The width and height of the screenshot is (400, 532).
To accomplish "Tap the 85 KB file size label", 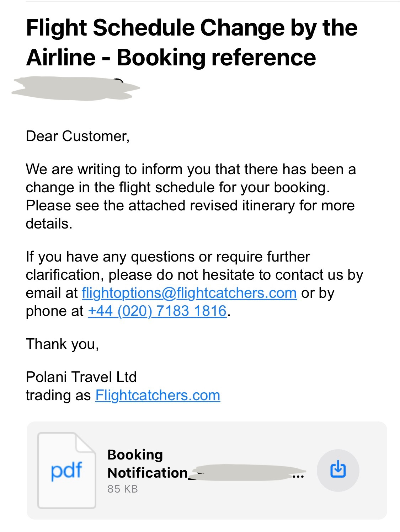I will [122, 489].
